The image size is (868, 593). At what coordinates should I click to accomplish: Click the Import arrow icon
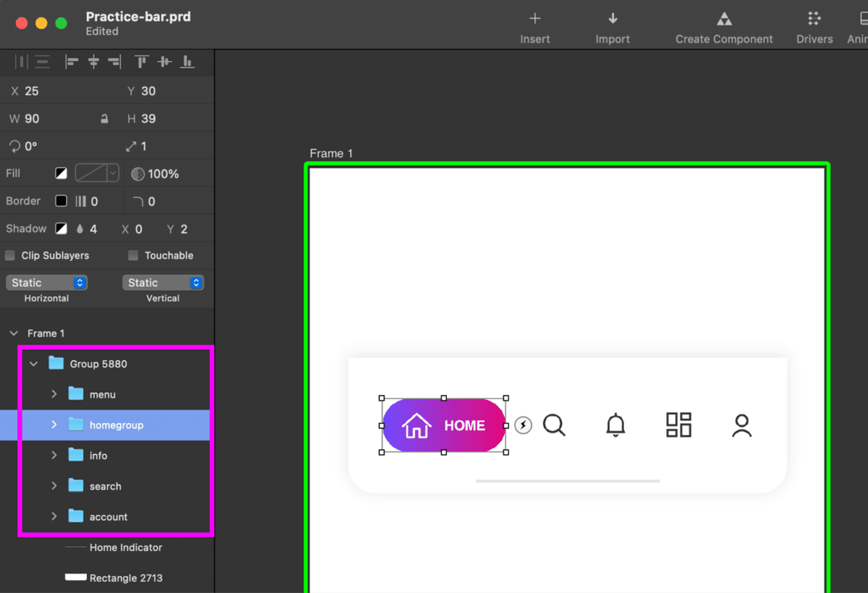(x=613, y=19)
